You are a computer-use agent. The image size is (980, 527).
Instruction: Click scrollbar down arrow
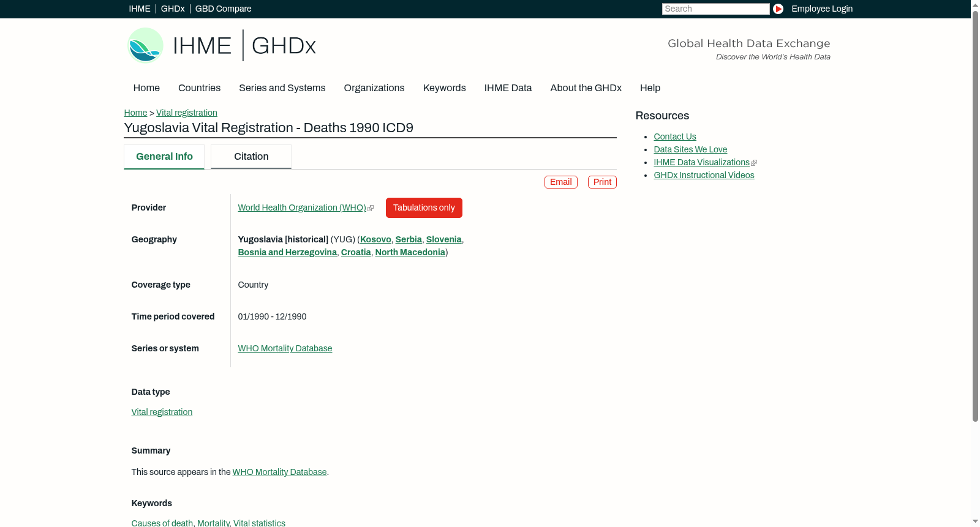coord(975,522)
